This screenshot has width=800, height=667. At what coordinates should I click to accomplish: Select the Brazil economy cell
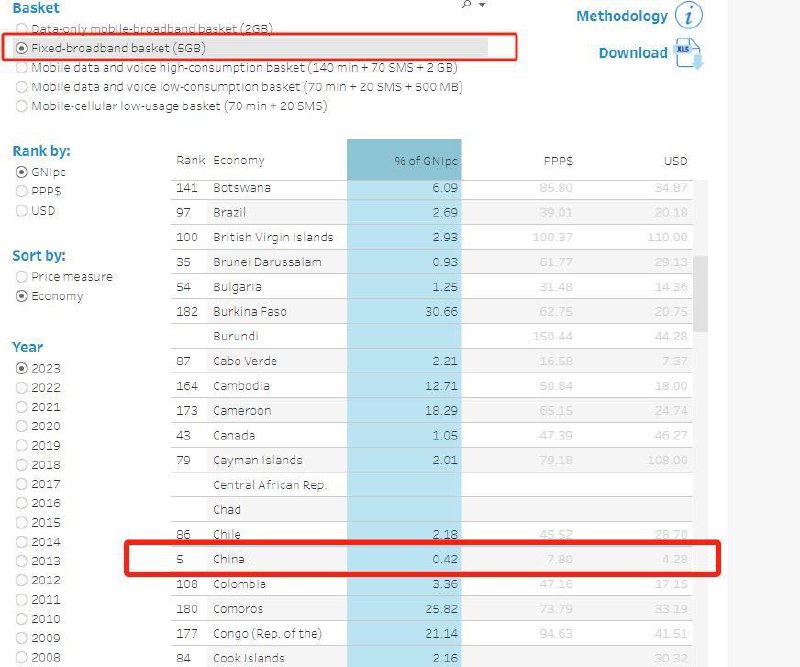click(230, 212)
